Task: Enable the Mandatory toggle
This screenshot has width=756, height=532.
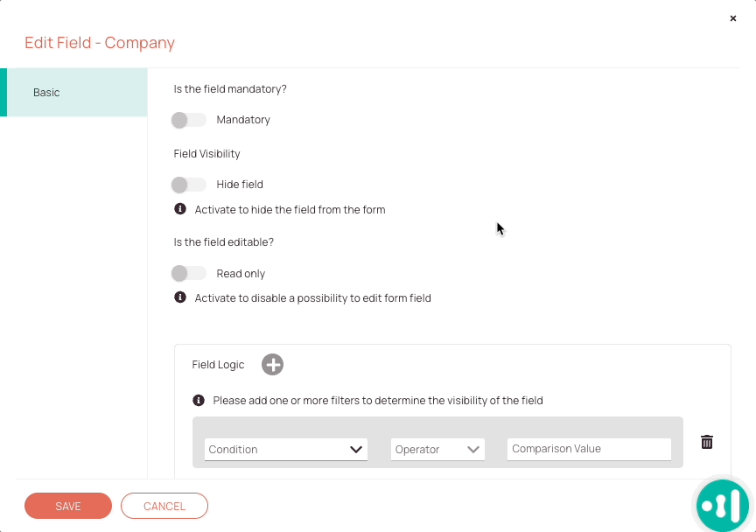Action: 188,120
